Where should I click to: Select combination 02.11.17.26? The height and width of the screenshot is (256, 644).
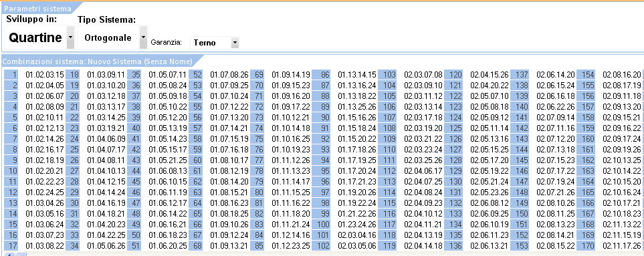(x=622, y=245)
